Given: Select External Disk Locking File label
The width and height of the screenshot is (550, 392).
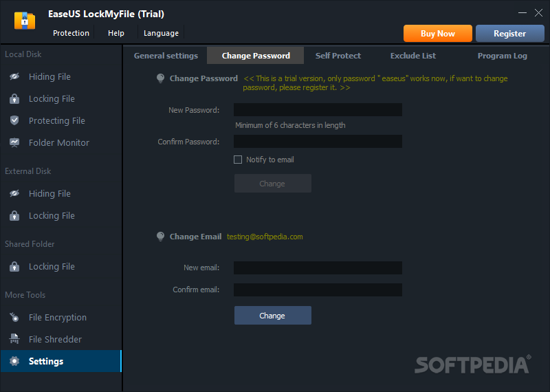Looking at the screenshot, I should [x=52, y=215].
